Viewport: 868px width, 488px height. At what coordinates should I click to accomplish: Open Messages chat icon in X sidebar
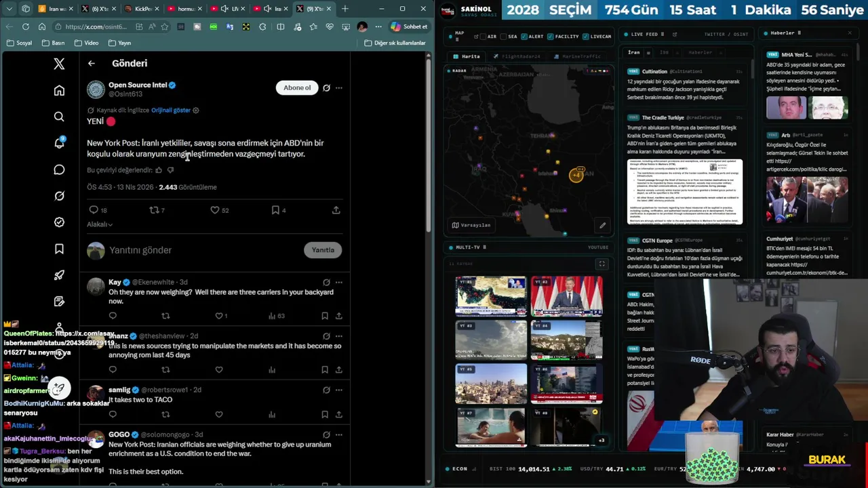click(x=59, y=169)
